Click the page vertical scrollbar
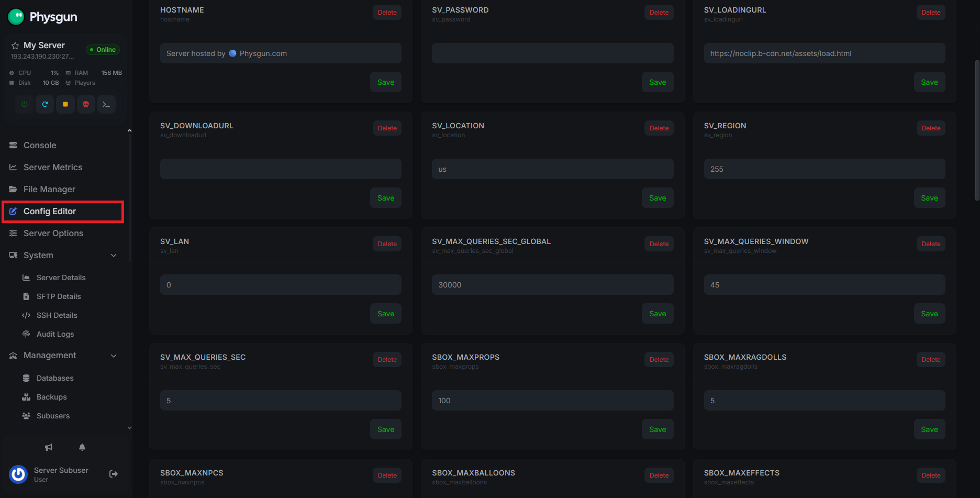Image resolution: width=980 pixels, height=498 pixels. (x=977, y=130)
